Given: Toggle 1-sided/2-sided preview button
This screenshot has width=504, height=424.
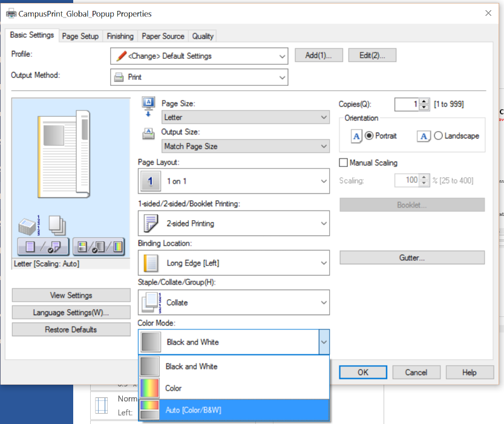Looking at the screenshot, I should tap(43, 247).
